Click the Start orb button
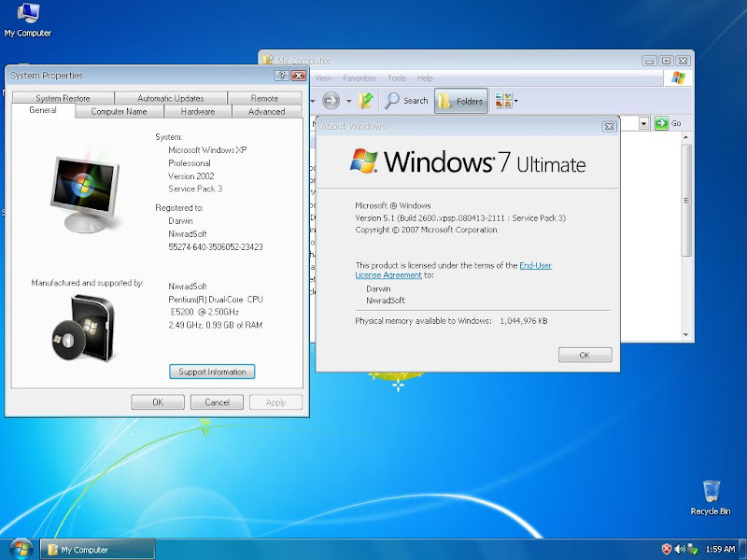Image resolution: width=747 pixels, height=560 pixels. (x=19, y=548)
